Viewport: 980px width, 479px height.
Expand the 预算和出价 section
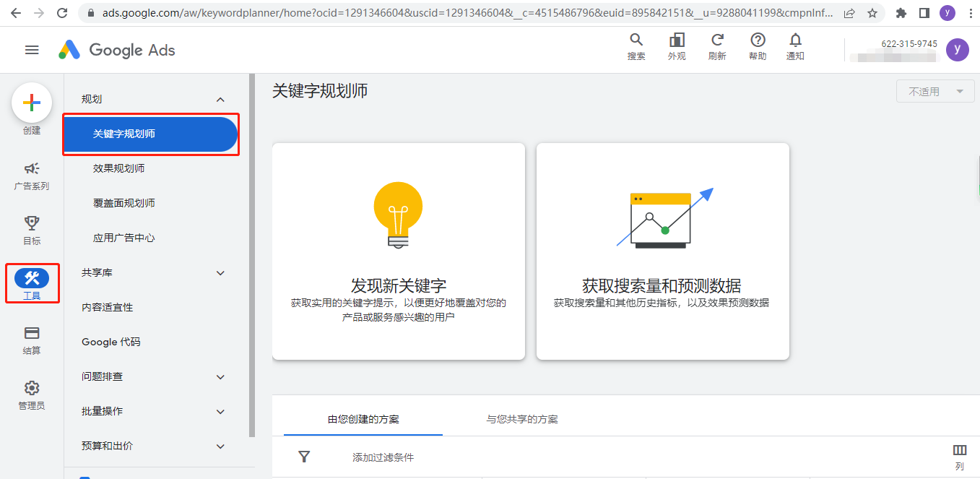pyautogui.click(x=221, y=446)
